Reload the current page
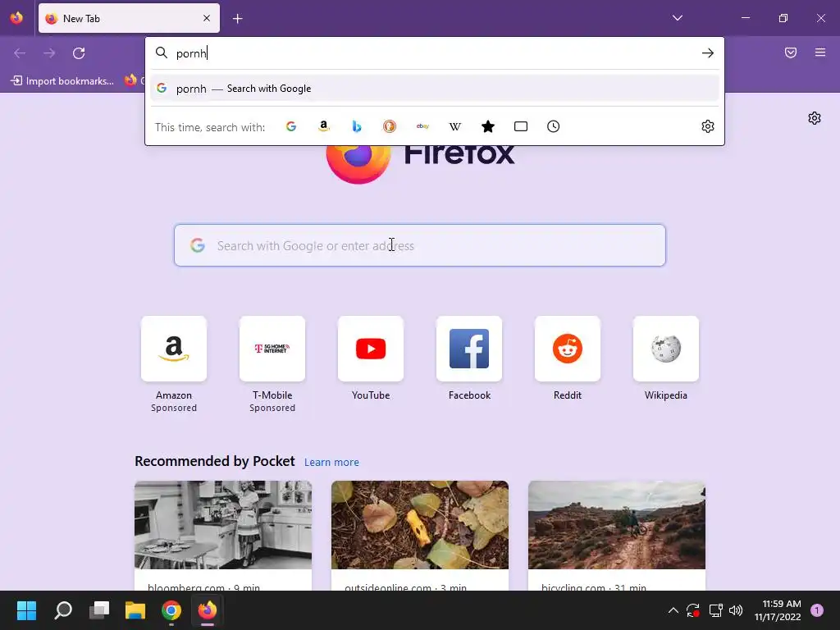Screen dimensions: 840x630 click(79, 53)
